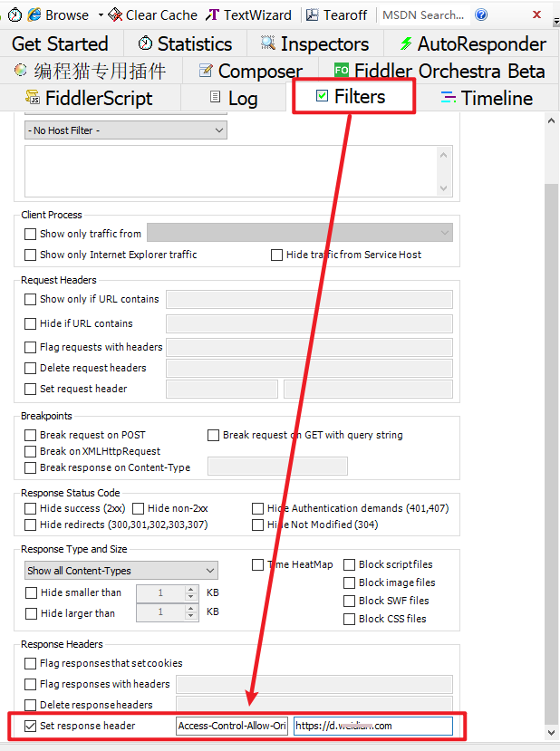560x751 pixels.
Task: Check Hide traffic from Service Host
Action: [276, 255]
